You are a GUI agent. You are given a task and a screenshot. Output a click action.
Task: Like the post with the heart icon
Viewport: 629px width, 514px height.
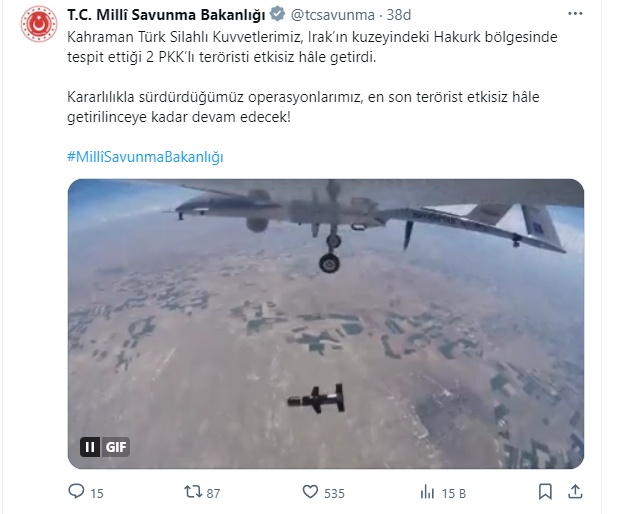coord(310,492)
